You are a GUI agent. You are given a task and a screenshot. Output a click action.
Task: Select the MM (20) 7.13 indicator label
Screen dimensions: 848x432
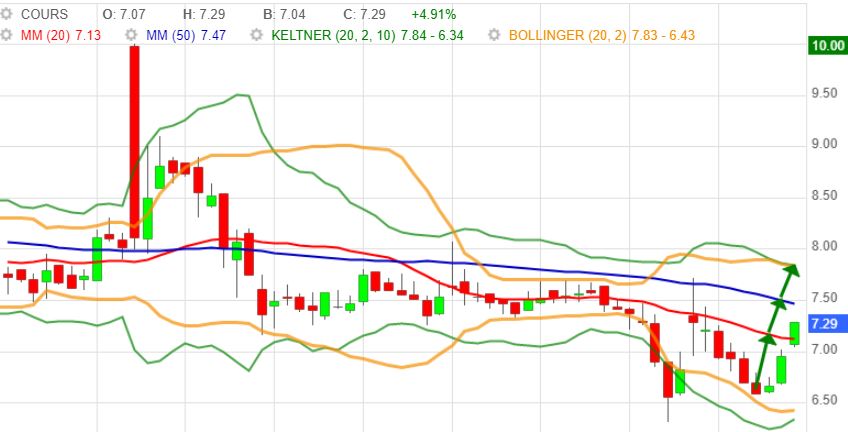61,35
